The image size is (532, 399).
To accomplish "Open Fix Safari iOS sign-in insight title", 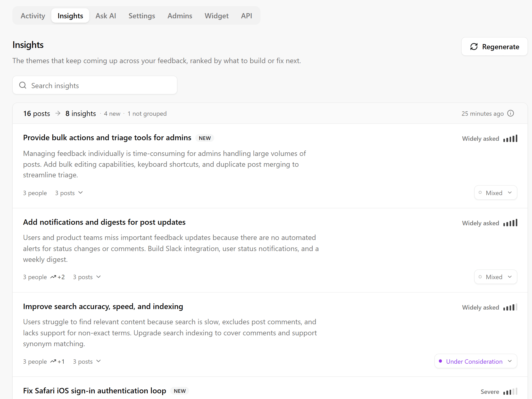I will coord(95,391).
